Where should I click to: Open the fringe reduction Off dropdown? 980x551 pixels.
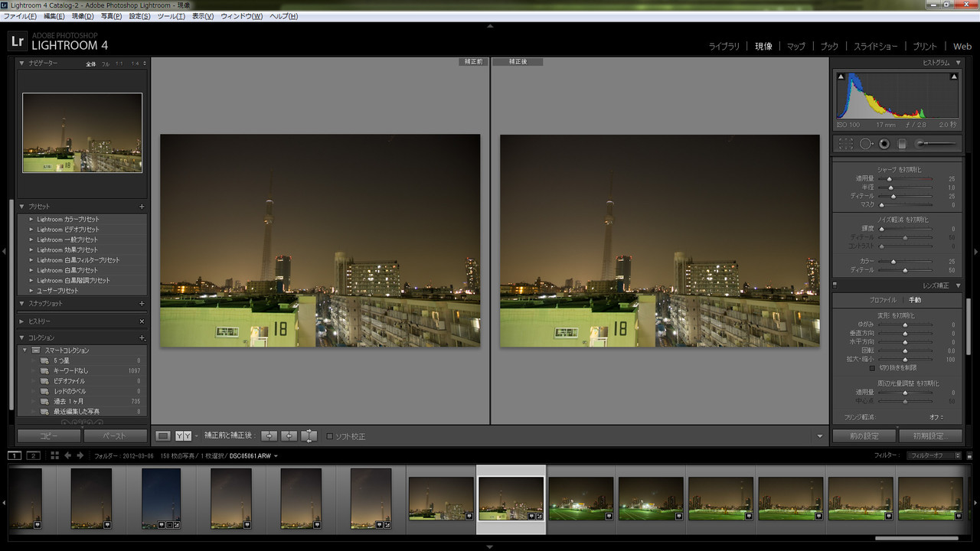(x=936, y=418)
